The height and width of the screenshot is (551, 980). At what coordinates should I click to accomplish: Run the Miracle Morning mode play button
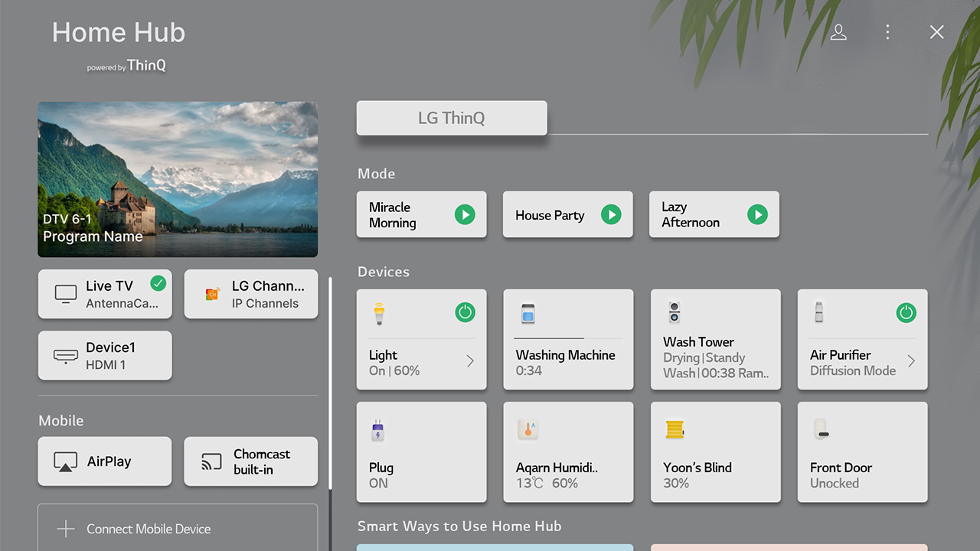465,214
